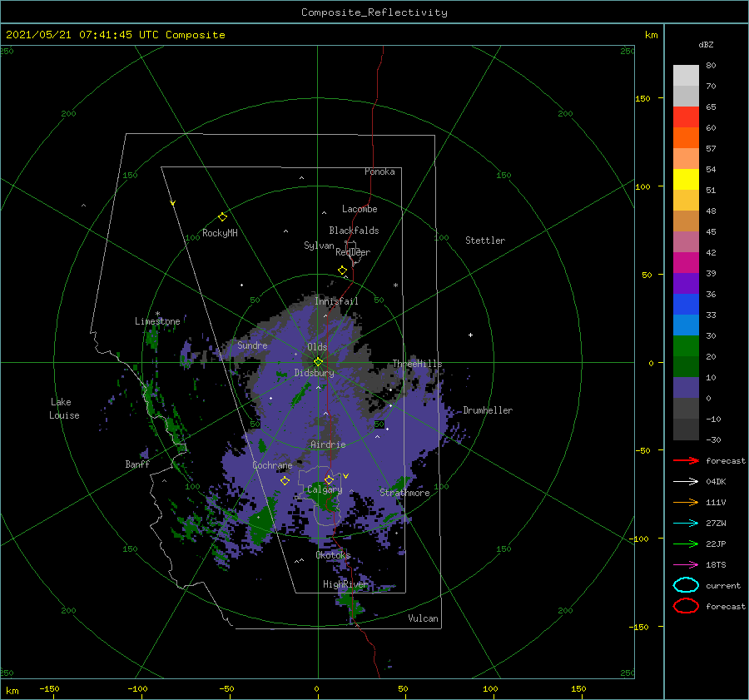Viewport: 749px width, 700px height.
Task: Pick the slate purple 10–0 dBZ band
Action: [686, 387]
